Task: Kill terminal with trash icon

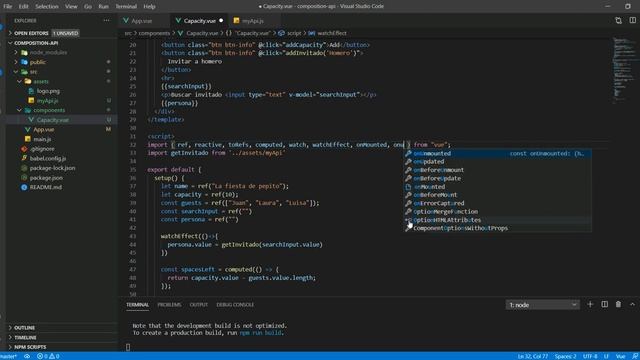Action: click(x=618, y=304)
